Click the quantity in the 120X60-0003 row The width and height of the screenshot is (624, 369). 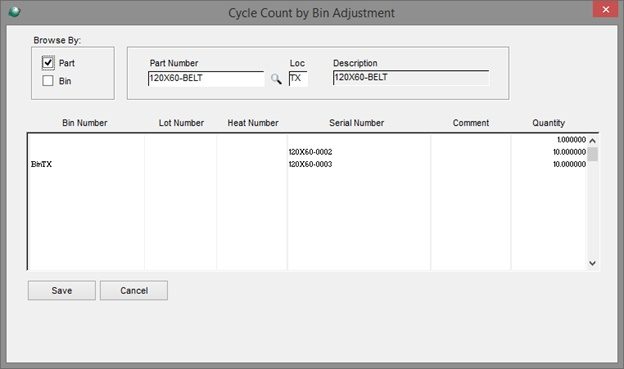tap(569, 164)
